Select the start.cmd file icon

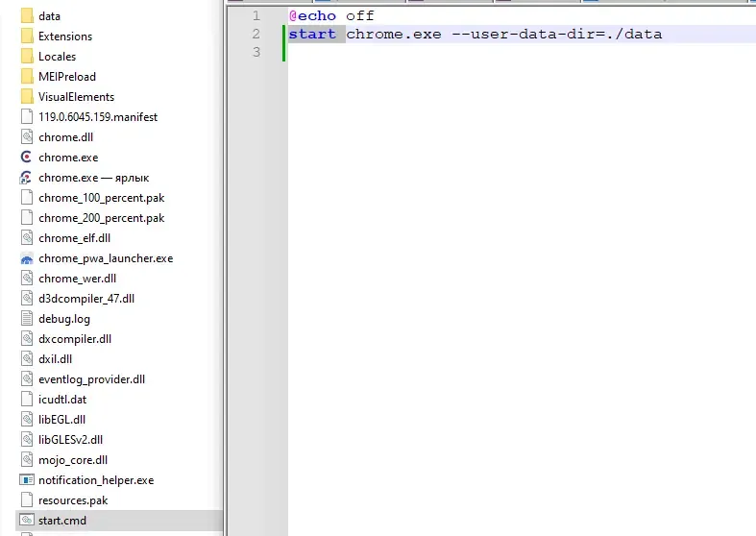coord(27,521)
